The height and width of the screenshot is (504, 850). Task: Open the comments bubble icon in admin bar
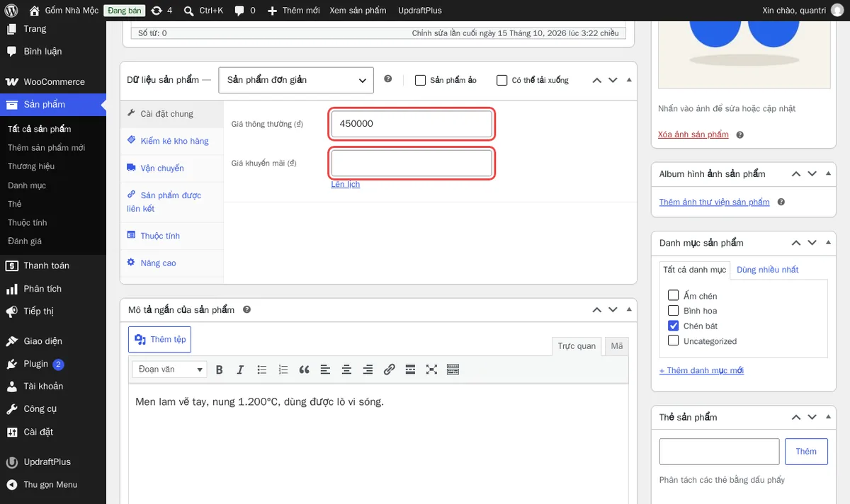tap(239, 11)
